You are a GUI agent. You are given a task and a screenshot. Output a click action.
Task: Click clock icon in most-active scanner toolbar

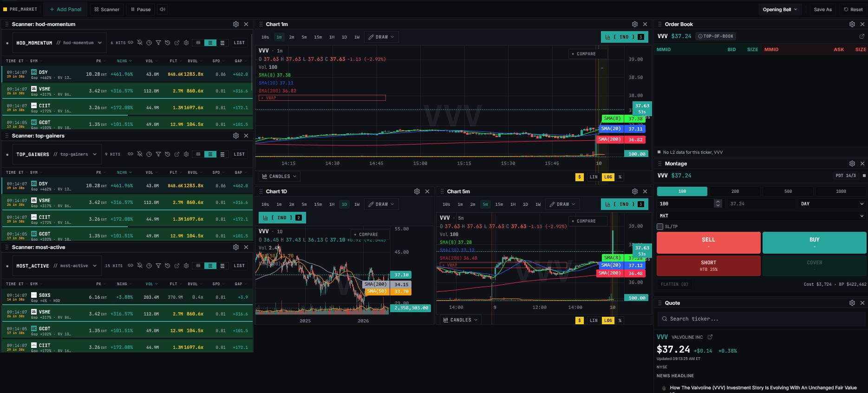click(x=149, y=266)
